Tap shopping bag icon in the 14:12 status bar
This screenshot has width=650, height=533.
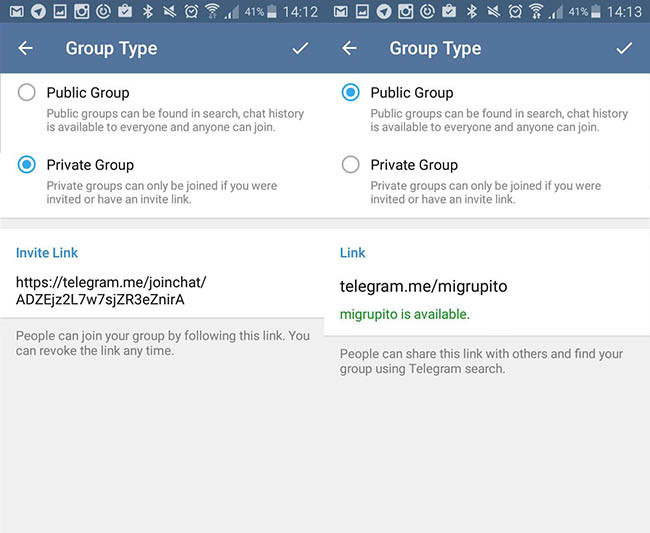[125, 11]
